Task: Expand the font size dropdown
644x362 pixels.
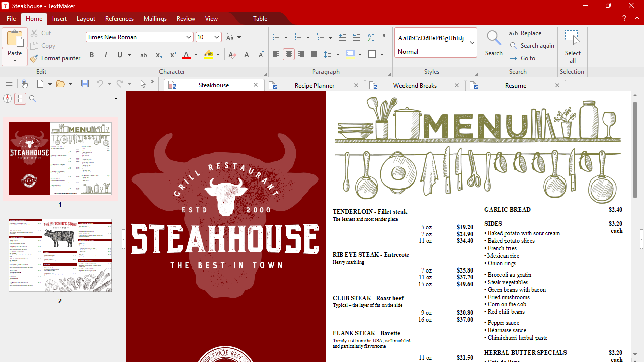Action: pyautogui.click(x=217, y=37)
